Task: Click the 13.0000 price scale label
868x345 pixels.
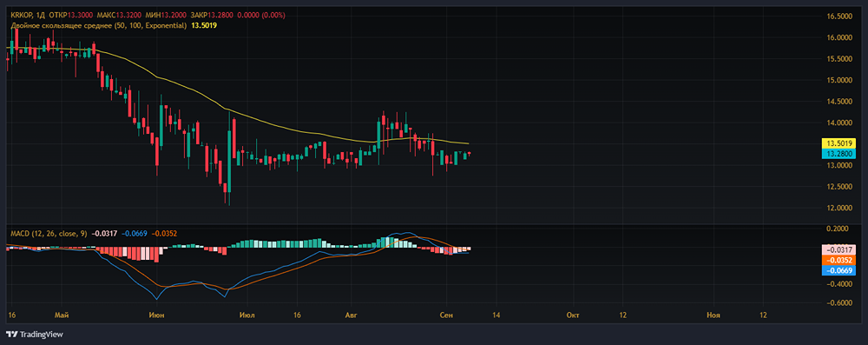Action: click(839, 165)
